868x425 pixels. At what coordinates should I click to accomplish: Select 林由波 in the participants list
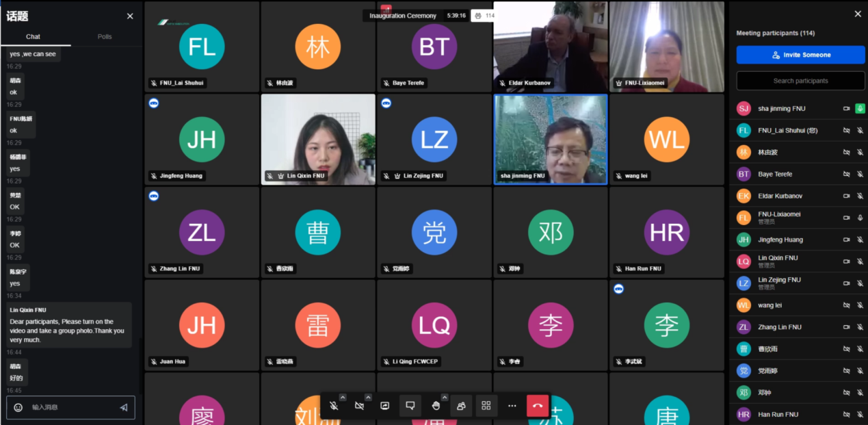tap(799, 152)
